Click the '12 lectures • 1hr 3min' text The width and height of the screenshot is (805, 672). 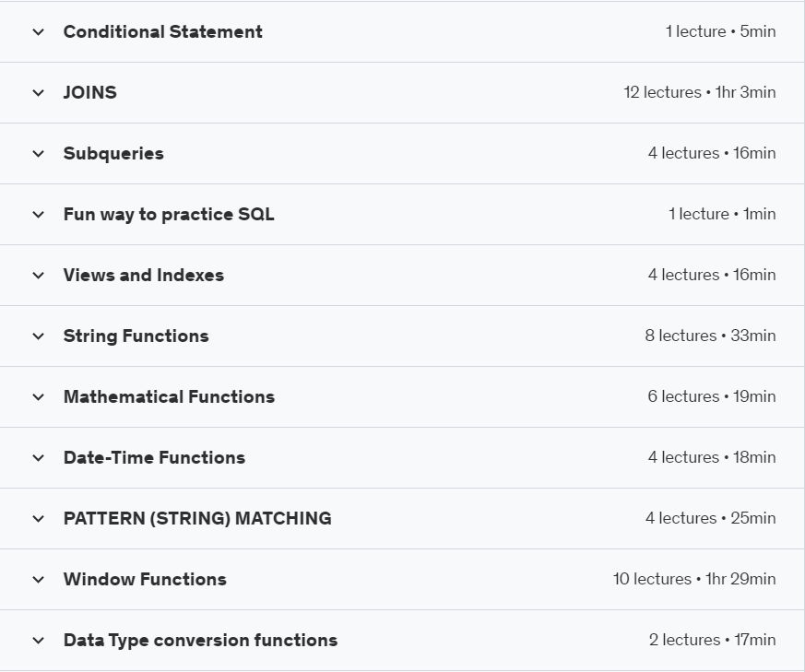click(x=699, y=92)
